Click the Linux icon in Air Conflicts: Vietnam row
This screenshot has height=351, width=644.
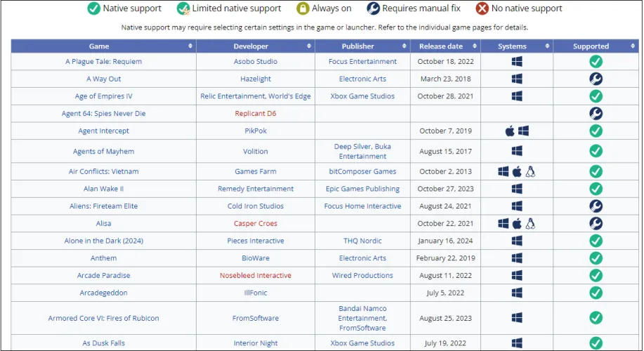pyautogui.click(x=530, y=171)
